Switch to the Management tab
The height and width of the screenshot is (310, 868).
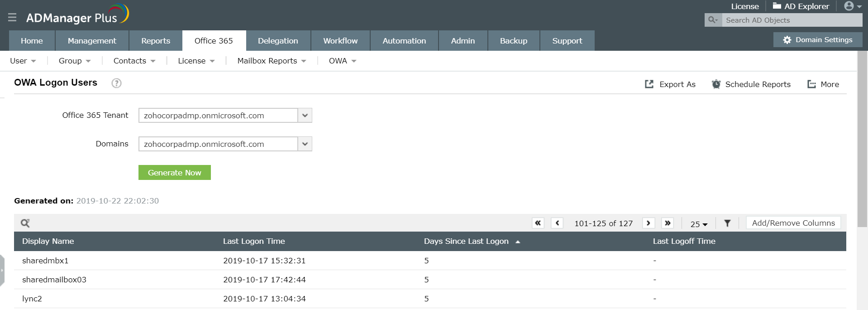coord(92,41)
